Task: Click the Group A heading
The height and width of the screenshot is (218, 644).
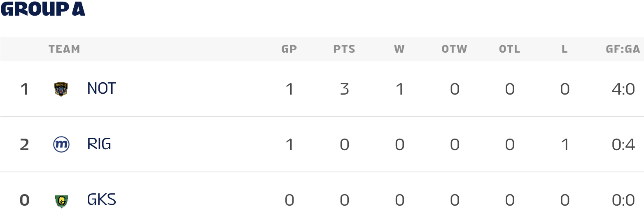Action: [43, 9]
